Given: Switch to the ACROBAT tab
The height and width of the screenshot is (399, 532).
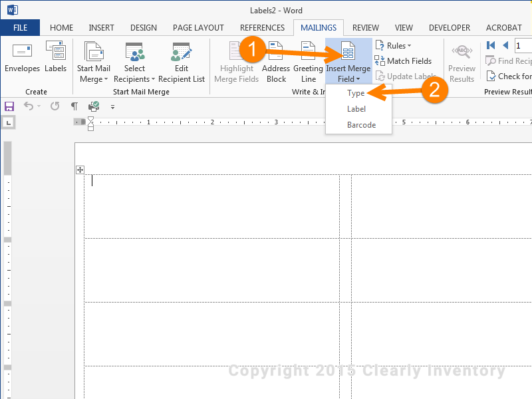Looking at the screenshot, I should (x=504, y=27).
